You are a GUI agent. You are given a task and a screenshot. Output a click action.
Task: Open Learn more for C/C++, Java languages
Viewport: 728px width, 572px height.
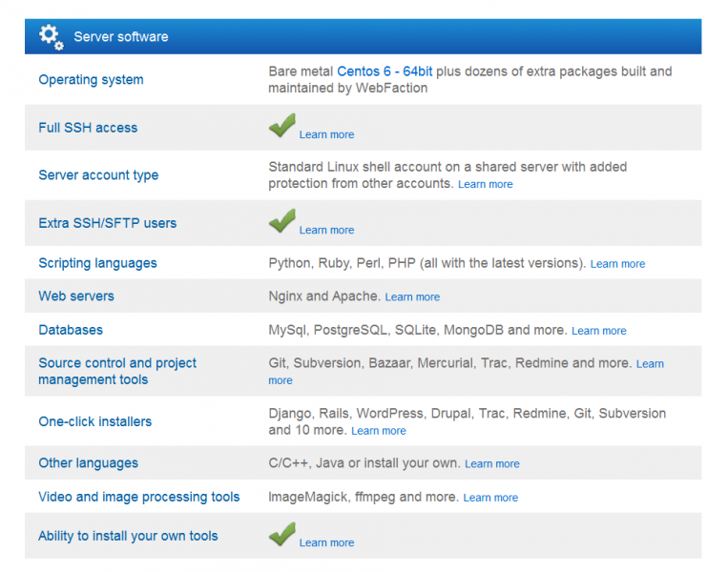[492, 464]
